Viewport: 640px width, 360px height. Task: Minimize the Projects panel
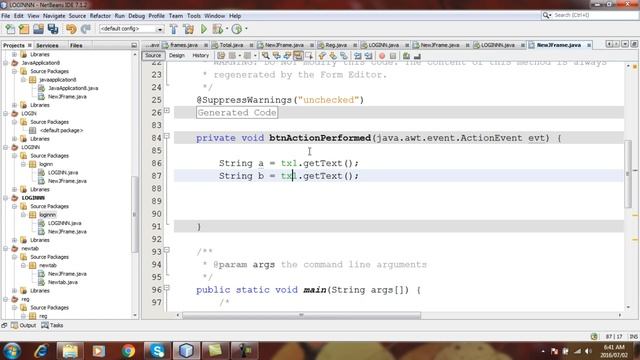[x=134, y=45]
